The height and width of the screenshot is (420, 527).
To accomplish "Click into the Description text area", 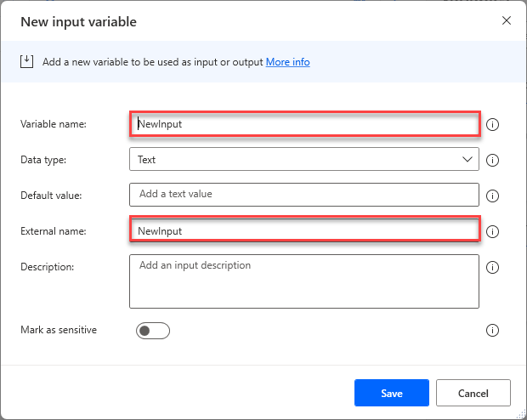I will click(303, 281).
